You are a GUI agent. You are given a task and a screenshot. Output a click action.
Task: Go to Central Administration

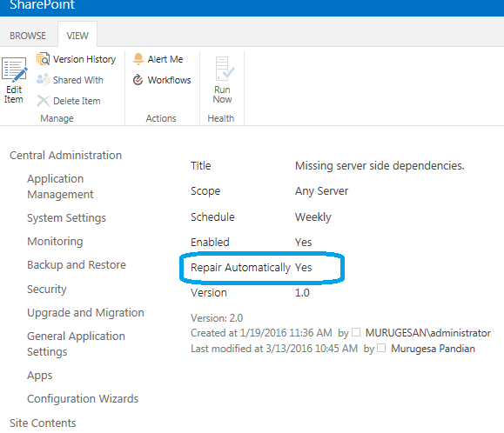tap(65, 156)
